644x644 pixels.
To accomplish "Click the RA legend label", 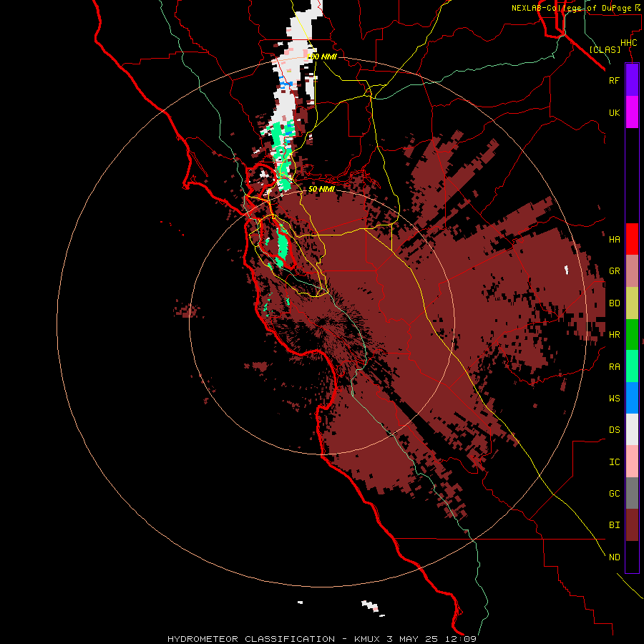I will (x=614, y=367).
